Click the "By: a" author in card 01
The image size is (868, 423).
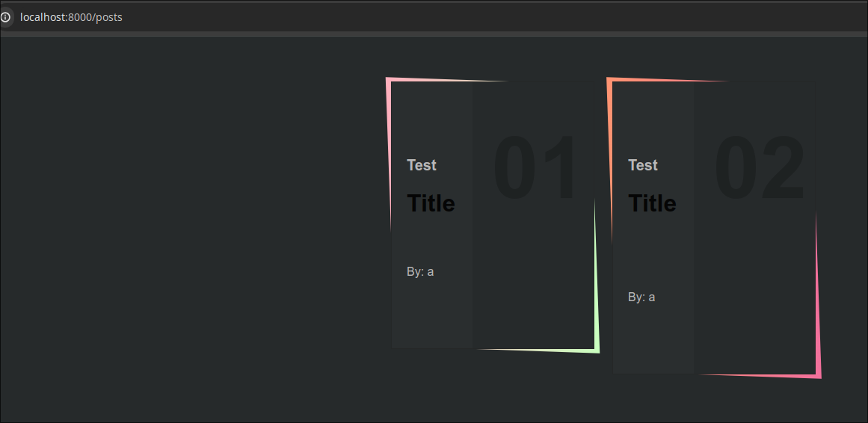tap(420, 271)
